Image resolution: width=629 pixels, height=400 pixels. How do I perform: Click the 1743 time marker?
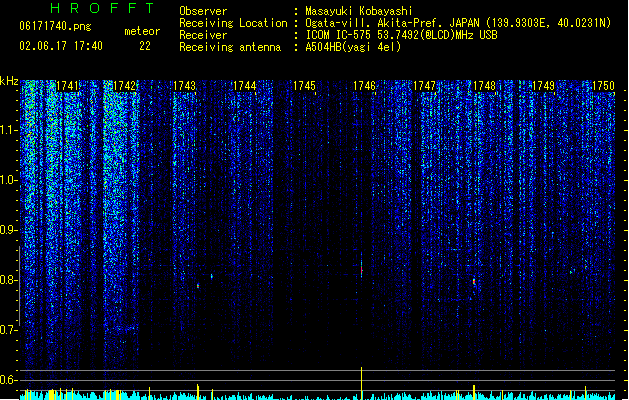pos(185,86)
